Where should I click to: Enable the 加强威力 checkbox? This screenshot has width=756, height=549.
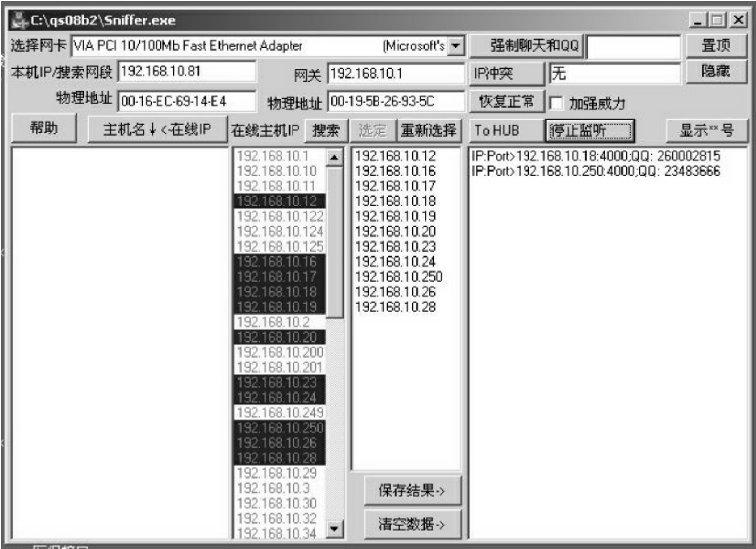tap(556, 103)
